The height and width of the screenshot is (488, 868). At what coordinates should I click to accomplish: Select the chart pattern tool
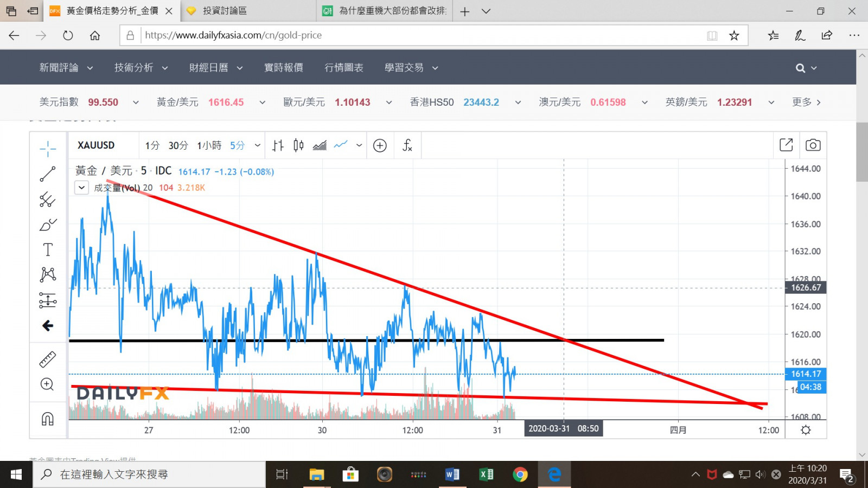tap(48, 274)
